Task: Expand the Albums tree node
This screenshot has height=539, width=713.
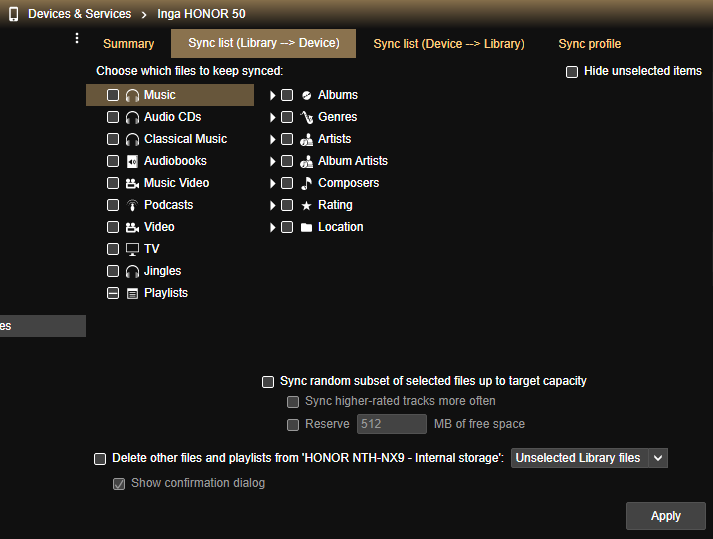Action: coord(272,95)
